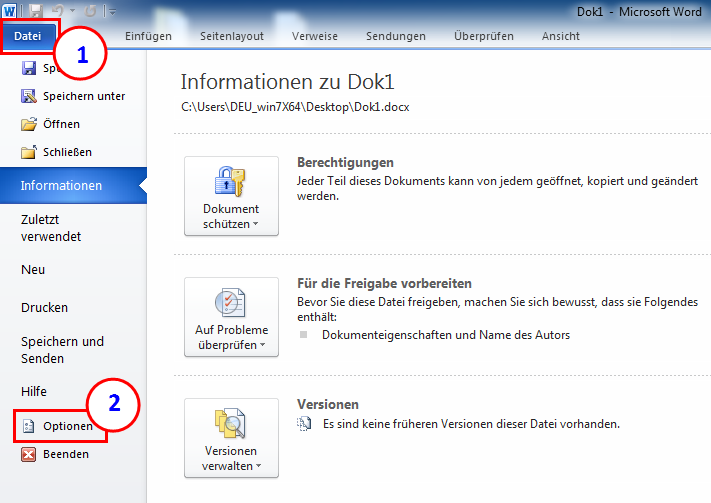
Task: Go to the Überprüfen tab
Action: [484, 36]
